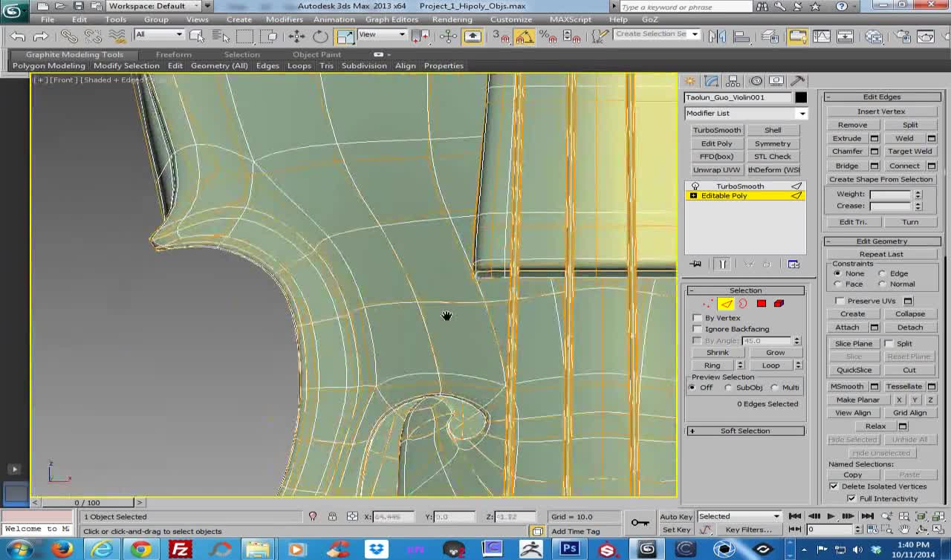Screen dimensions: 951x560
Task: Click the Align tool icon
Action: click(x=741, y=36)
